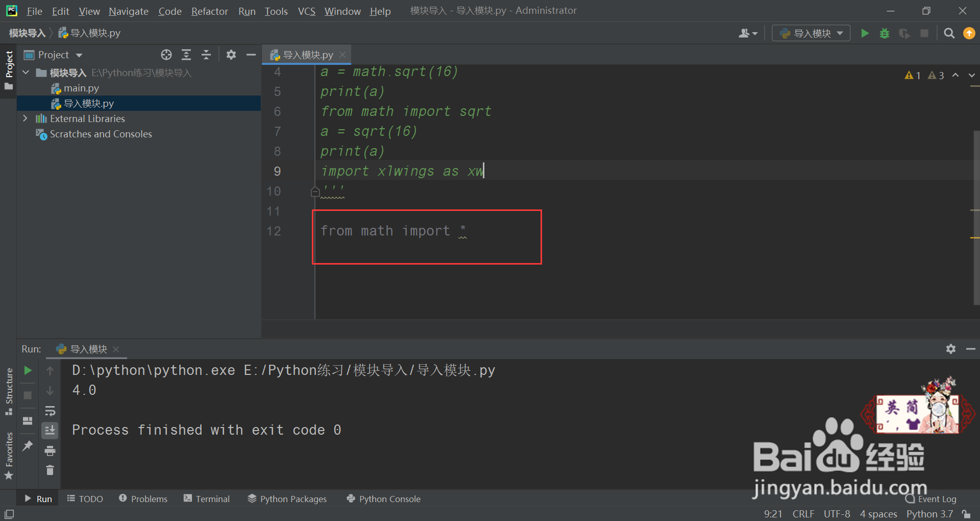
Task: Open Python Console tool window
Action: 383,499
